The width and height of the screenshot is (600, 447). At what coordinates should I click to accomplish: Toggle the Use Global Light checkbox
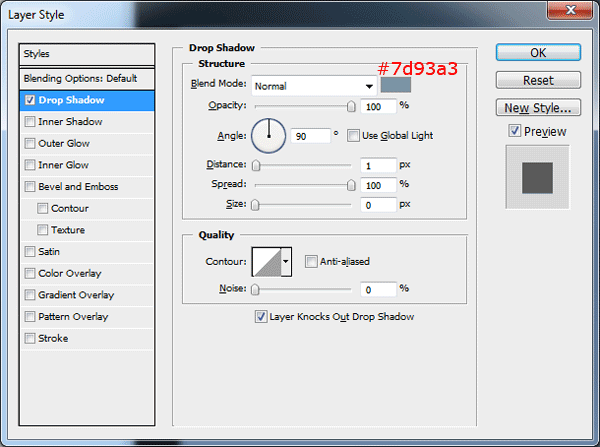coord(354,135)
